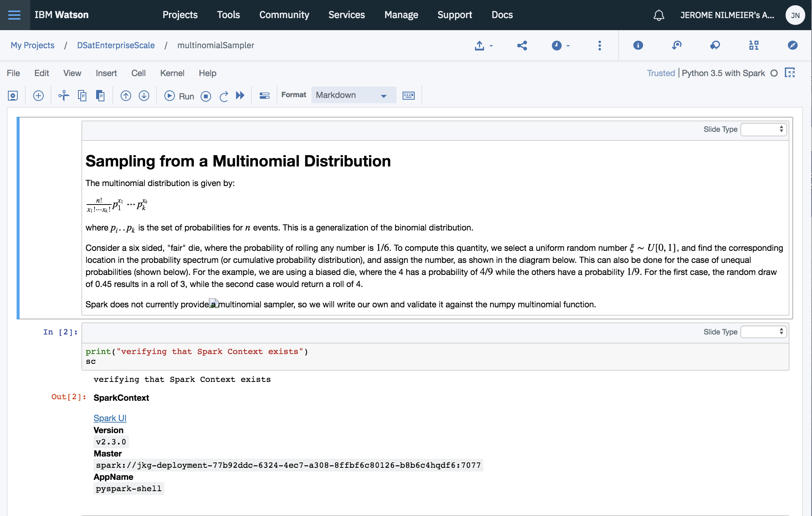The image size is (812, 516).
Task: Click the save notebook icon
Action: pyautogui.click(x=13, y=96)
